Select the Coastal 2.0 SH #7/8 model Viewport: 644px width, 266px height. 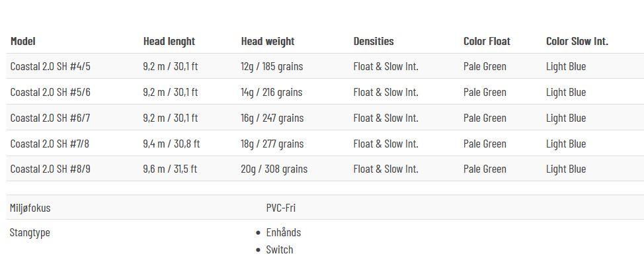click(x=50, y=144)
